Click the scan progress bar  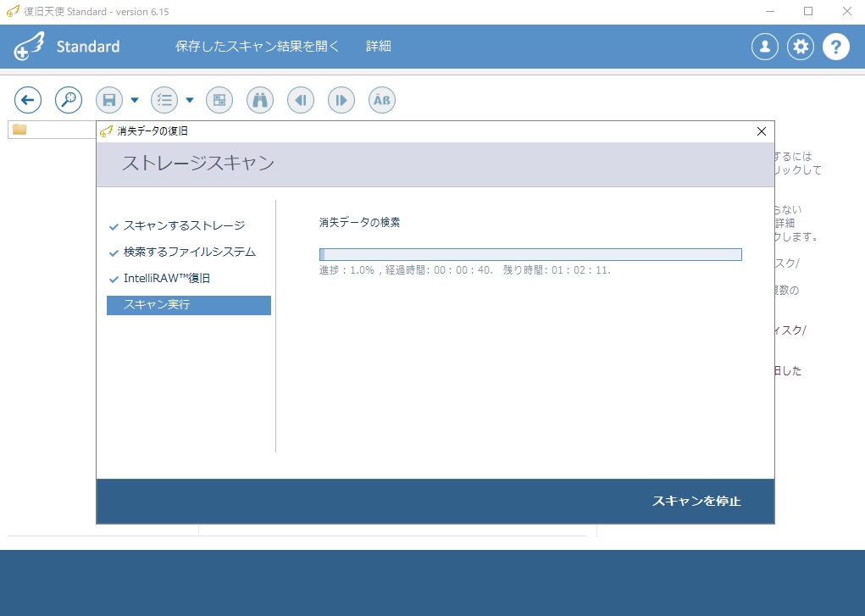coord(530,254)
